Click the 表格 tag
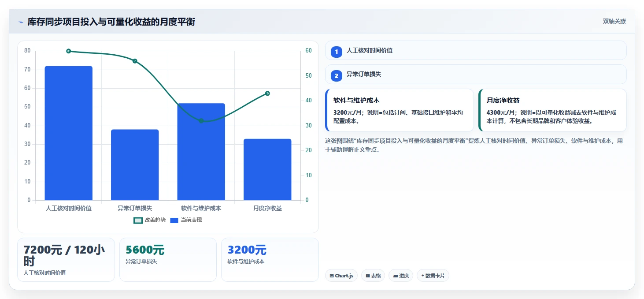The width and height of the screenshot is (644, 299). [373, 276]
